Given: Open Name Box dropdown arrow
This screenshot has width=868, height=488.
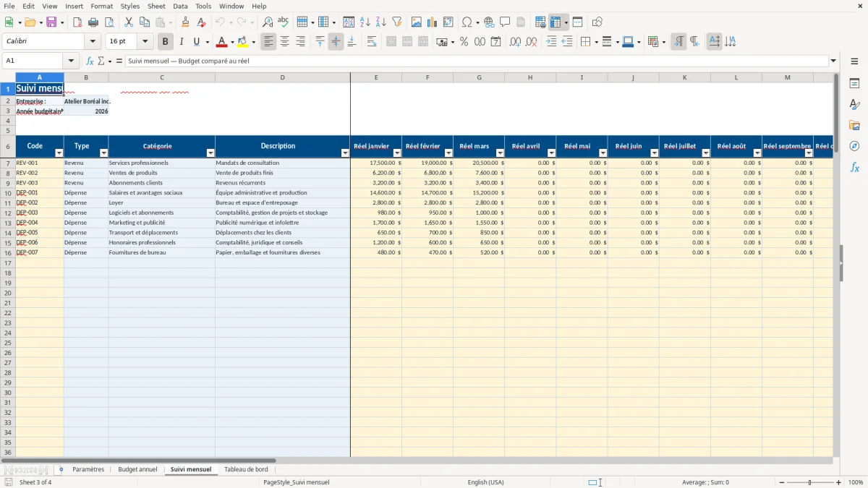Looking at the screenshot, I should coord(71,61).
